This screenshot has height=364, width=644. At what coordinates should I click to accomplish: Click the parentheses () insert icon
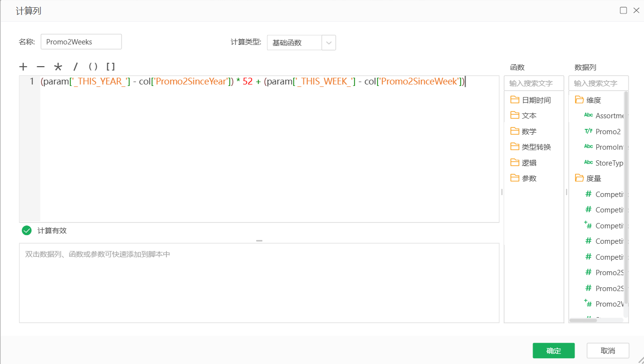[93, 67]
